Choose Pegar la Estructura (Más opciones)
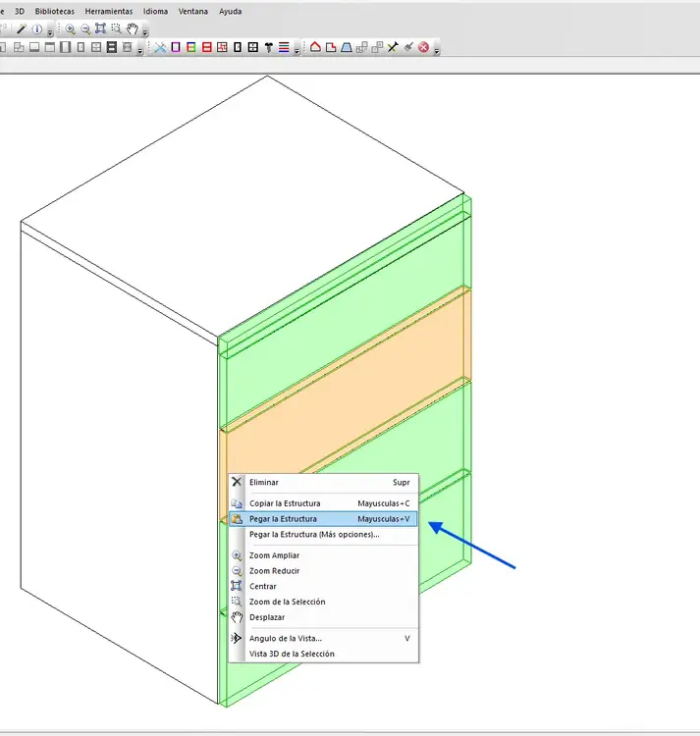 tap(314, 535)
